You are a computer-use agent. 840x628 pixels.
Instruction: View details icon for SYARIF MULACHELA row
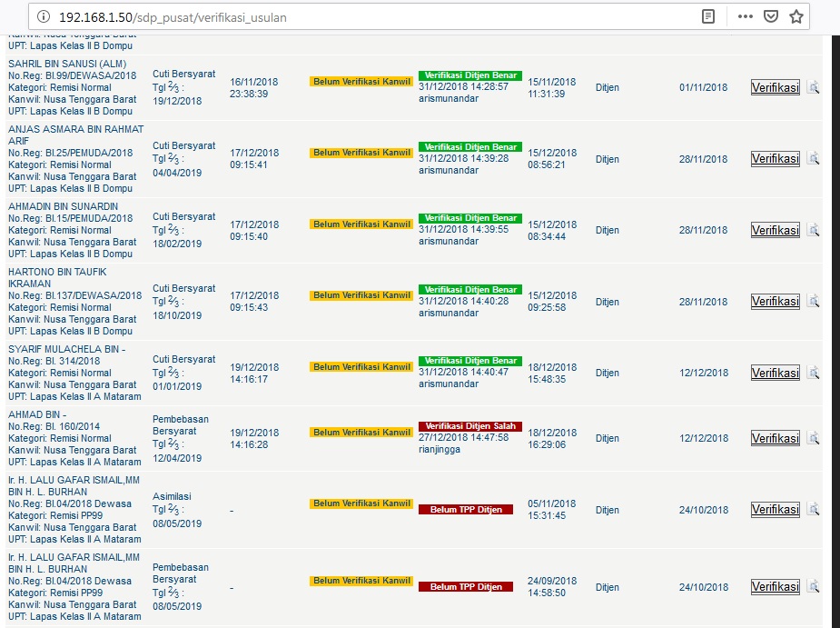813,373
